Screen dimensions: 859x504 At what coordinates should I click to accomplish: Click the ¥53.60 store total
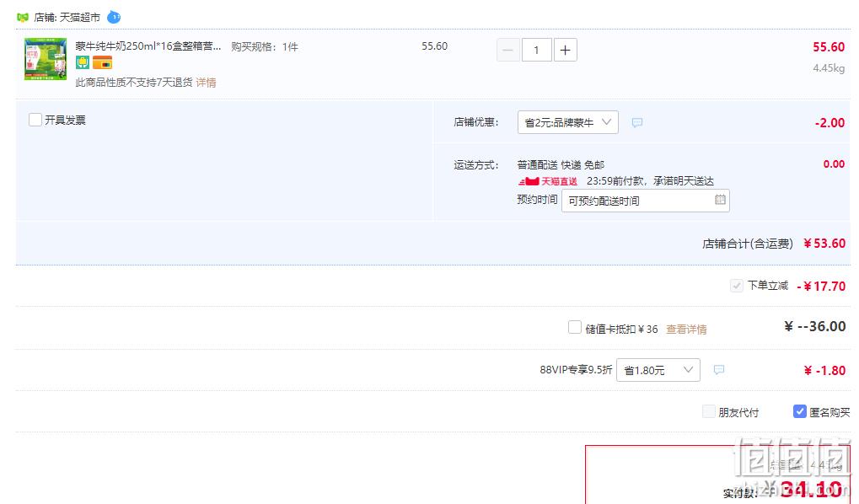coord(824,244)
